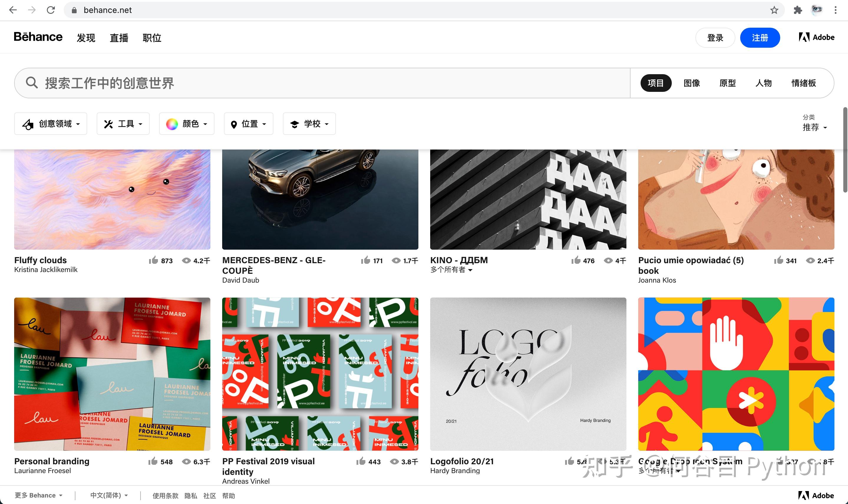The image size is (848, 504).
Task: Click thumbs-up icon on Fluffy clouds
Action: click(x=154, y=260)
